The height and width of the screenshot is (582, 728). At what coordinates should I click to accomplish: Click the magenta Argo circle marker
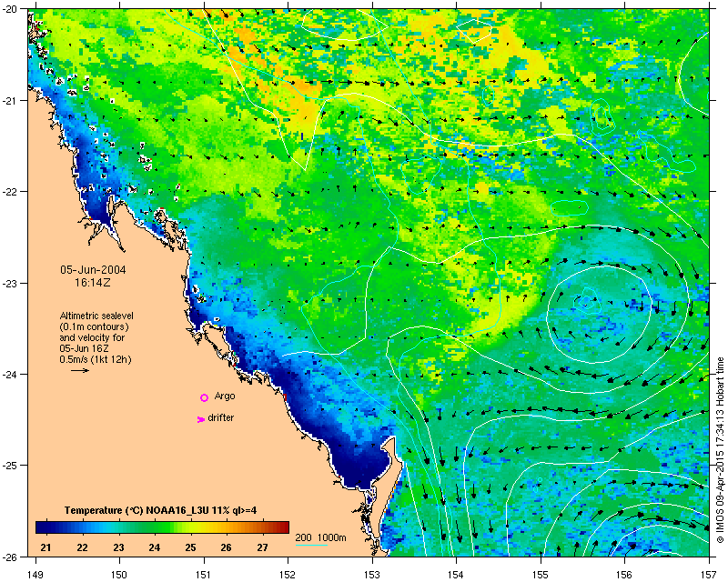pos(204,397)
